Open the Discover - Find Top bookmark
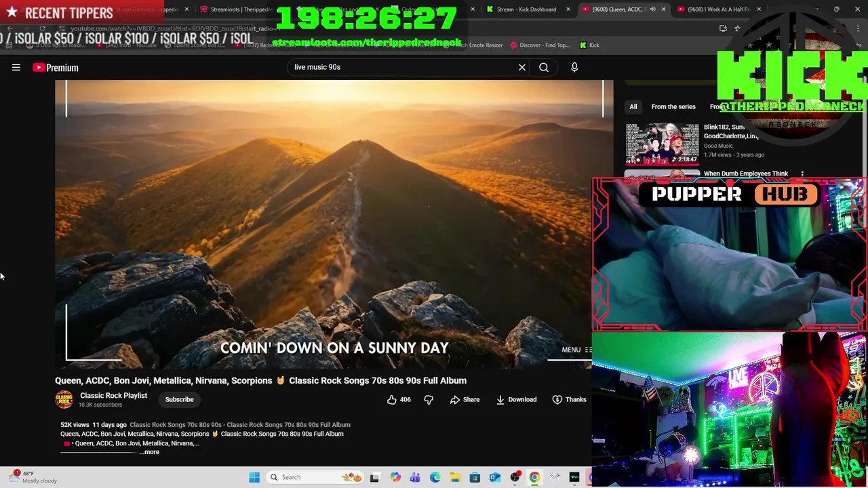The width and height of the screenshot is (868, 488). (540, 45)
